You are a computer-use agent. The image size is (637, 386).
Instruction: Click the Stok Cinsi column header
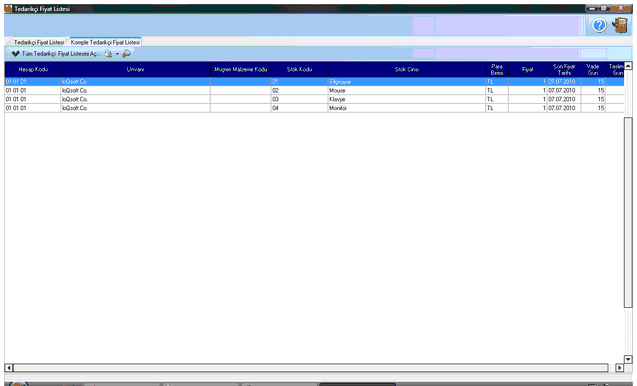tap(407, 69)
